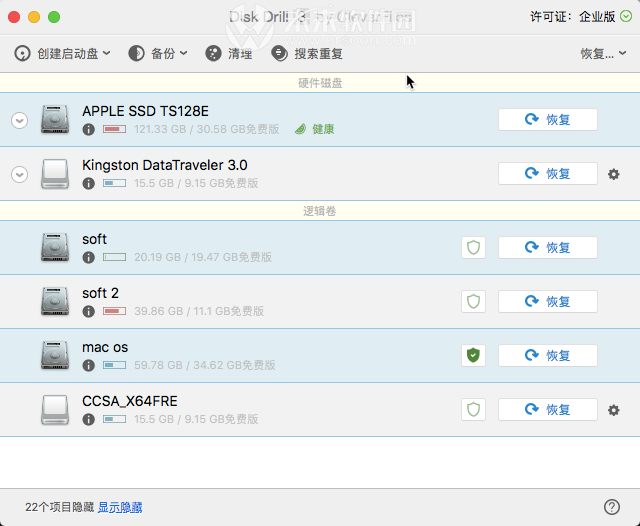The height and width of the screenshot is (526, 640).
Task: Toggle data protection shield for CCSA_X64FRE
Action: coord(473,409)
